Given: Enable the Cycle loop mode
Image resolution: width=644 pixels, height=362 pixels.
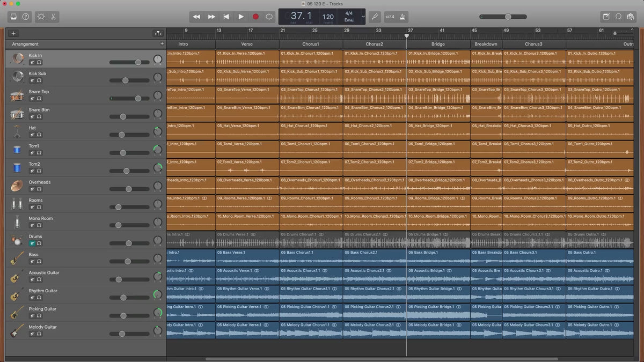Looking at the screenshot, I should (x=269, y=17).
